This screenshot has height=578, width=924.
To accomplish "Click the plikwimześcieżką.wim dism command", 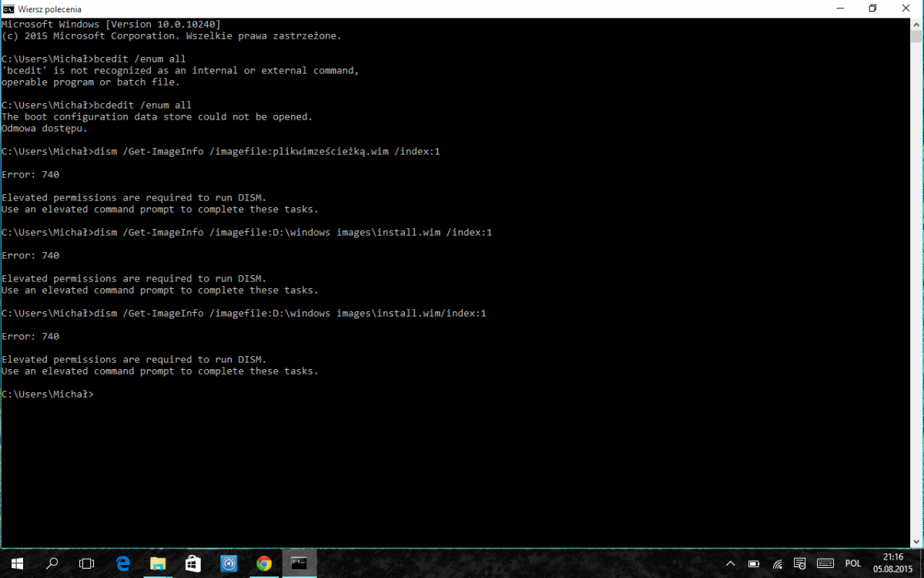I will (221, 152).
